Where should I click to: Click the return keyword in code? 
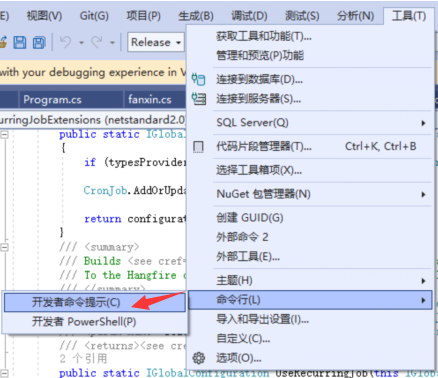tap(103, 219)
